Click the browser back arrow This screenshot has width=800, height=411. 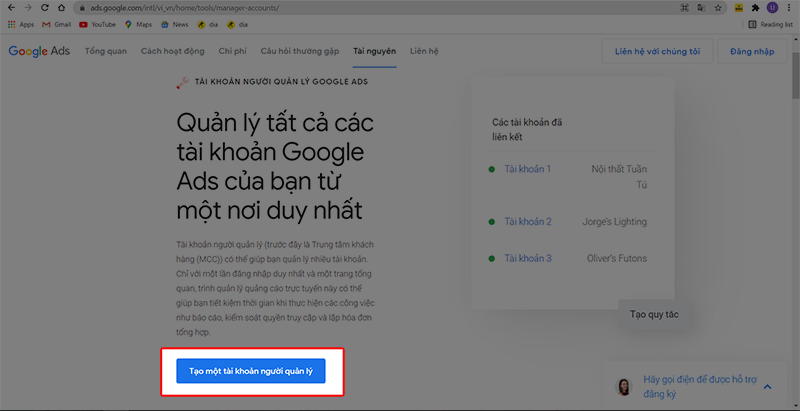10,7
